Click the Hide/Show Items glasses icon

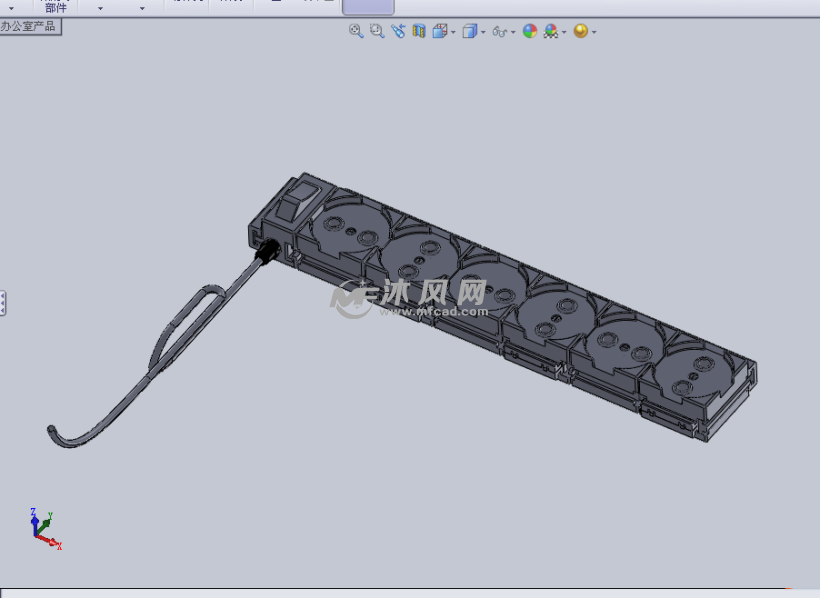[x=499, y=32]
